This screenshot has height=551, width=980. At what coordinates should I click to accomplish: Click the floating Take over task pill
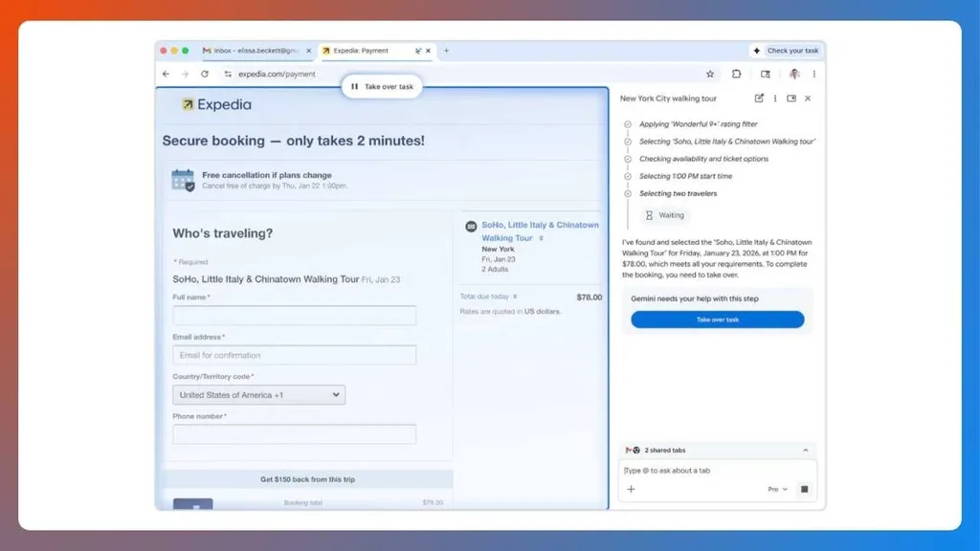(382, 87)
